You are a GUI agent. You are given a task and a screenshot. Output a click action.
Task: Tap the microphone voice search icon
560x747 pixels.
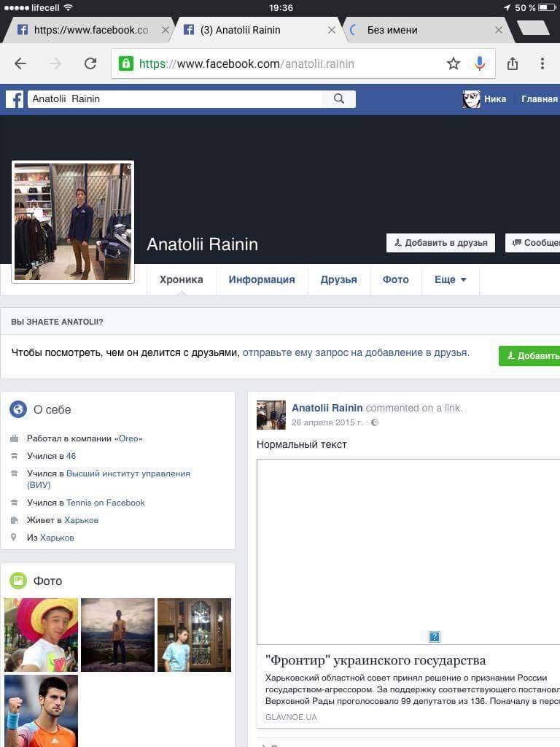(479, 63)
